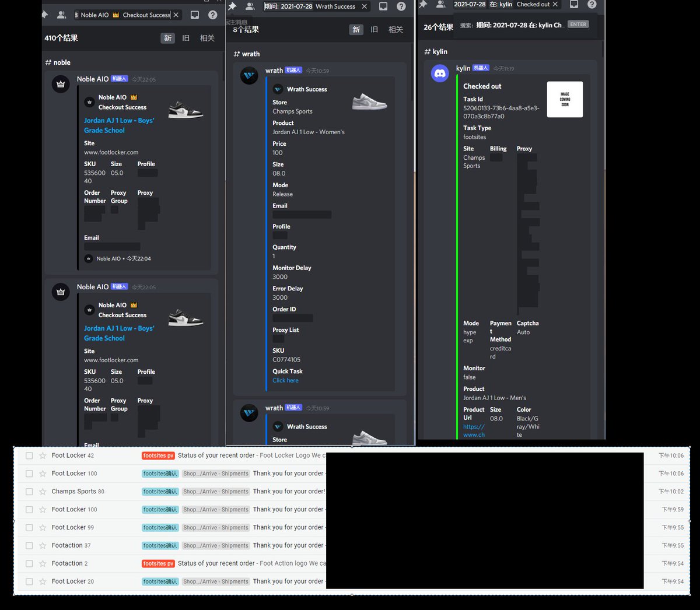
Task: Click 'footsites确认' label on Footaction 37 row
Action: pyautogui.click(x=160, y=546)
